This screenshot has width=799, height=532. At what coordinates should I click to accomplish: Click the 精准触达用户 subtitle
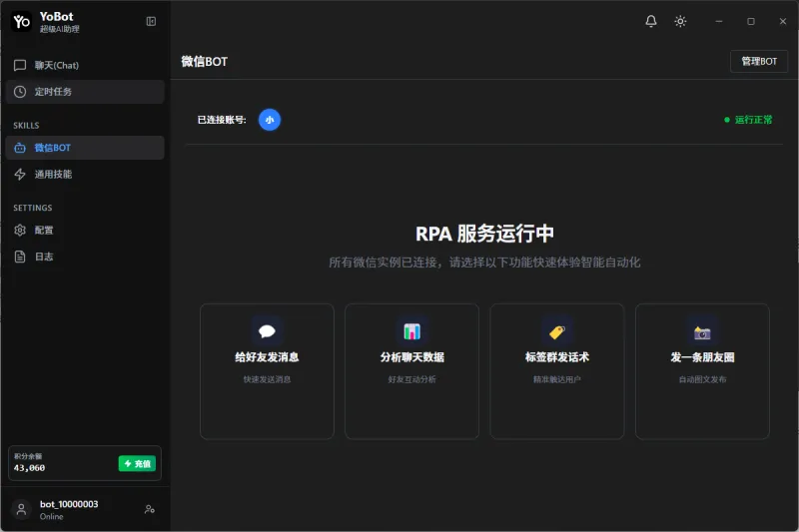557,379
